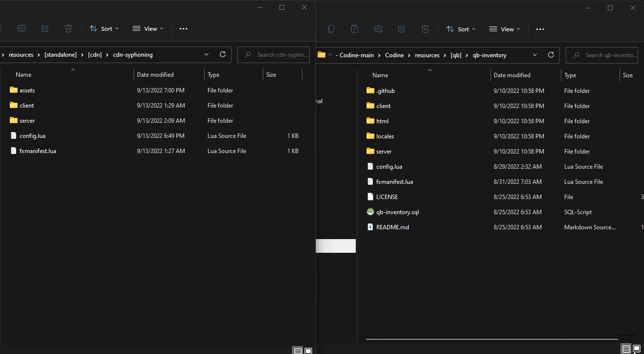Switch left window to details view layout
This screenshot has height=354, width=644.
pos(298,351)
